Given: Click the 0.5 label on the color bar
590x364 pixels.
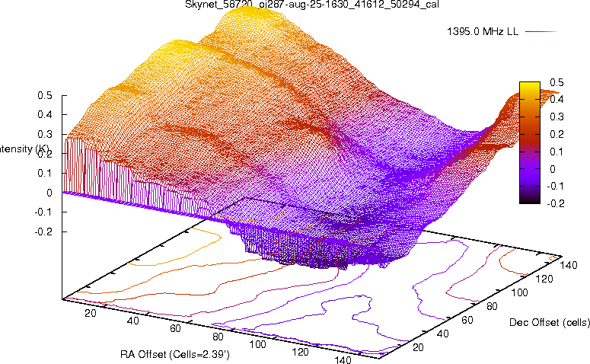Looking at the screenshot, I should pos(557,82).
